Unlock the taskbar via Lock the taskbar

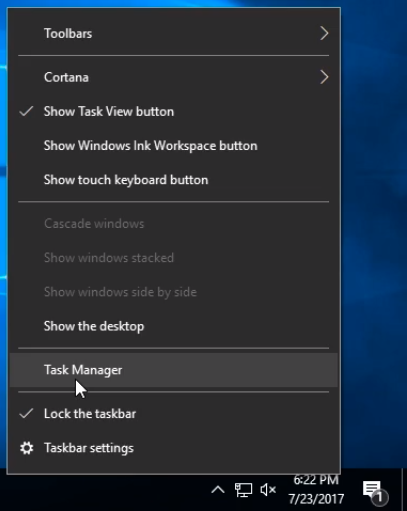click(x=174, y=414)
